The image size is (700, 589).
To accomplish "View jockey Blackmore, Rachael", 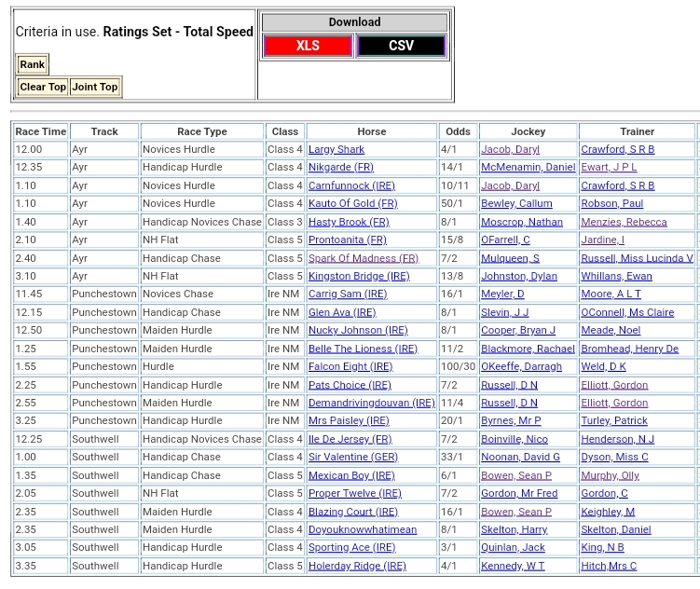I will 528,349.
